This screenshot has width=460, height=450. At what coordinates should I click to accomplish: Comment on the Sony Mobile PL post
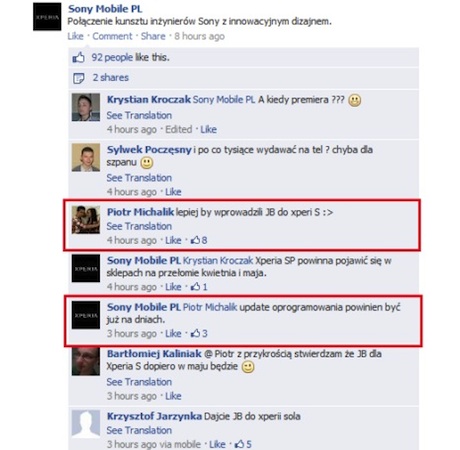coord(112,36)
